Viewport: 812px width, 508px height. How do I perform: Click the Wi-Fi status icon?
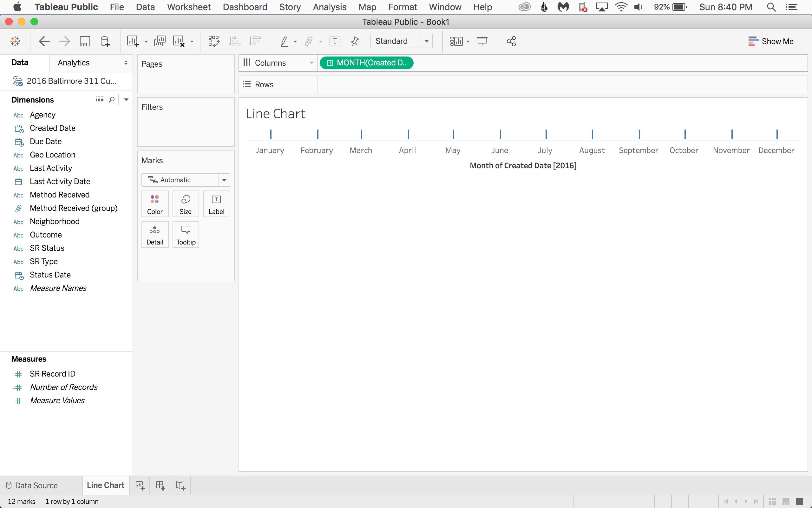point(621,7)
